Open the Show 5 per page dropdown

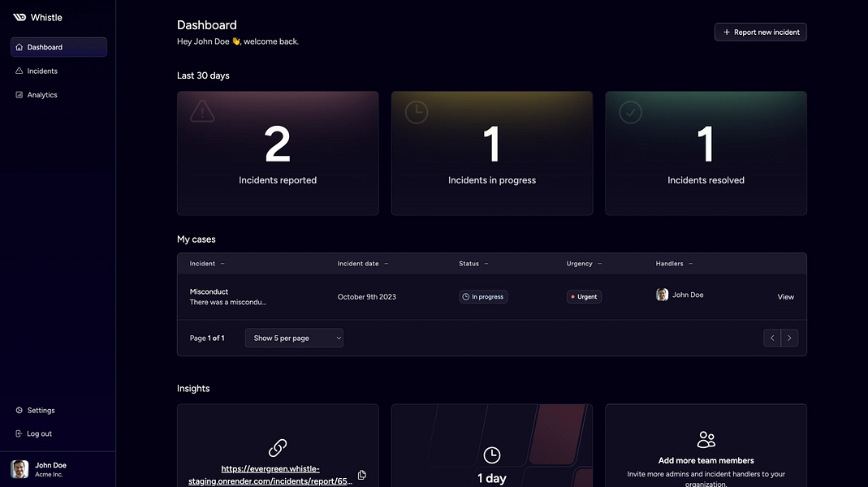pos(294,338)
